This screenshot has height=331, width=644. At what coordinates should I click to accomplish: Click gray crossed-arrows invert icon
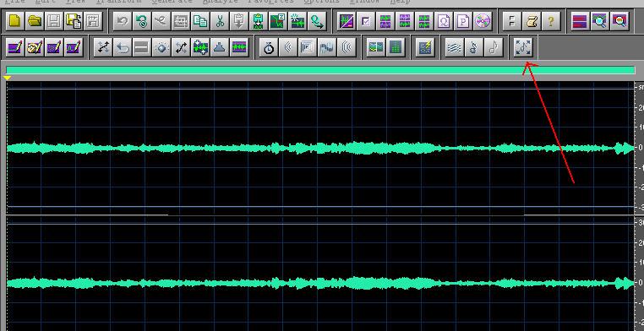(x=103, y=48)
